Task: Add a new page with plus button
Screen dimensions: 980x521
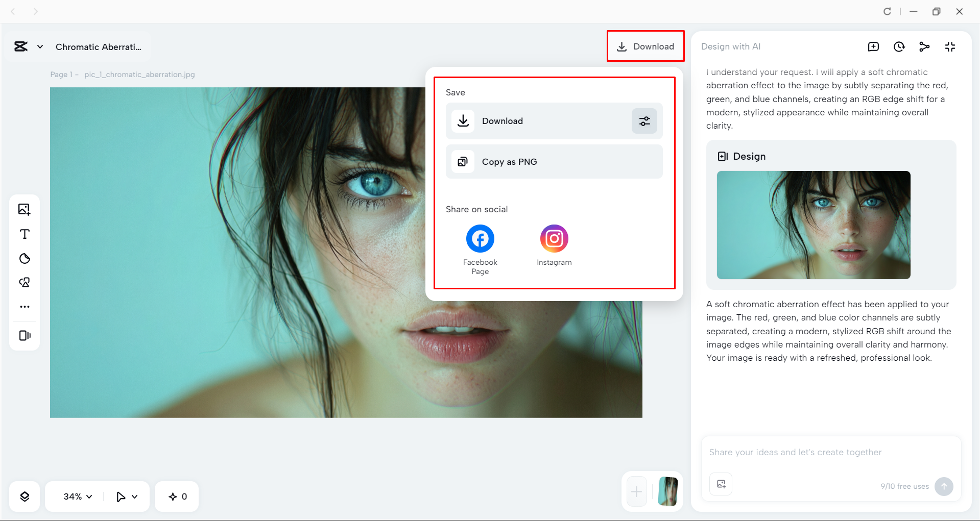Action: click(636, 491)
